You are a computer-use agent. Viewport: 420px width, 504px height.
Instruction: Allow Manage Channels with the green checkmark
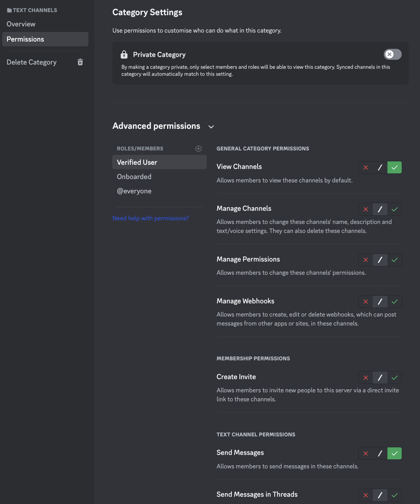(x=394, y=209)
